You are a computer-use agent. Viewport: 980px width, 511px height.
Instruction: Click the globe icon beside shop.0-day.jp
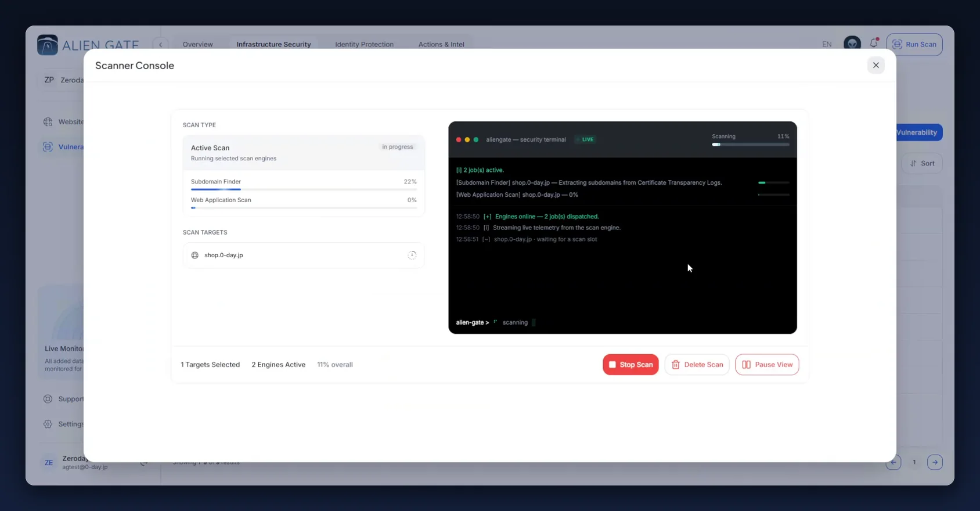[x=194, y=255]
